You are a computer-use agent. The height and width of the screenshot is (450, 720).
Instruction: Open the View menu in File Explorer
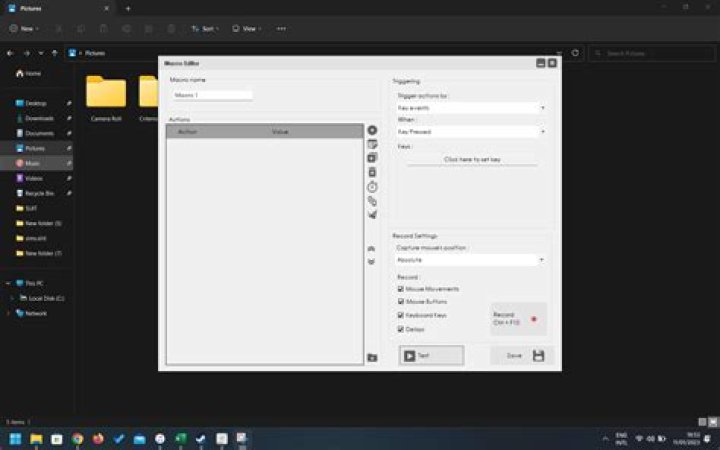[x=246, y=29]
